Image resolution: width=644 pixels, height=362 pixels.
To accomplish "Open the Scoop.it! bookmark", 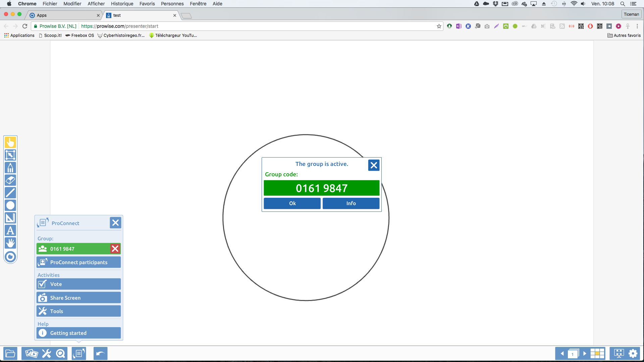I will tap(50, 36).
